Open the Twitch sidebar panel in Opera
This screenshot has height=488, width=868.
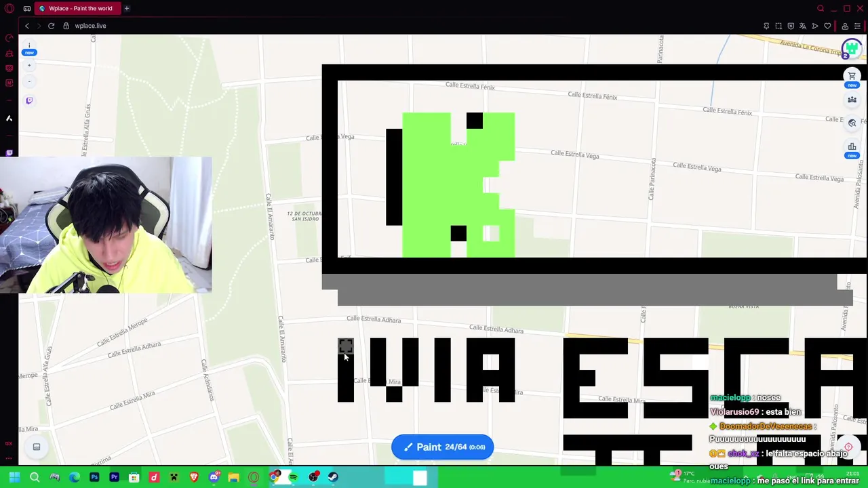(9, 153)
